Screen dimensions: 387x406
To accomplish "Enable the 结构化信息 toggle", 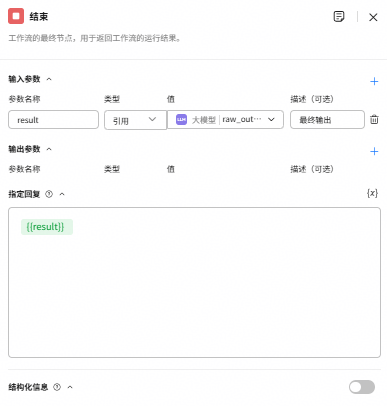I will click(x=362, y=387).
